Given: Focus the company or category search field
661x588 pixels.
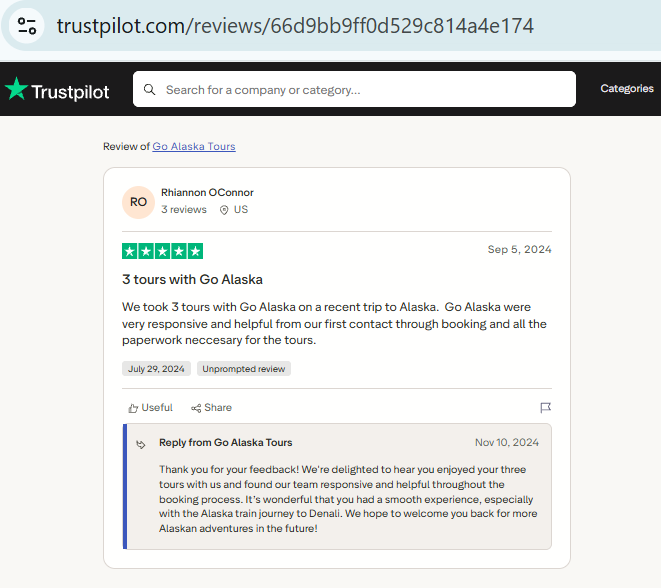Looking at the screenshot, I should tap(354, 89).
